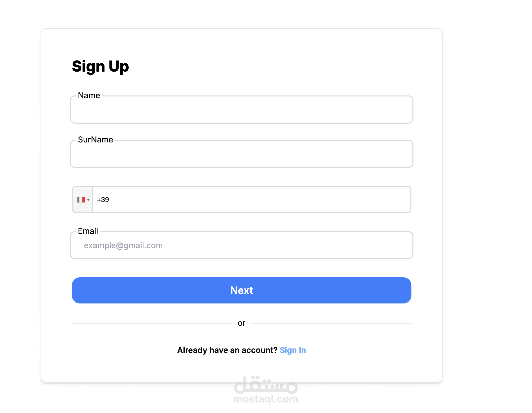This screenshot has width=532, height=413.
Task: Open the Sign In link
Action: click(x=293, y=350)
